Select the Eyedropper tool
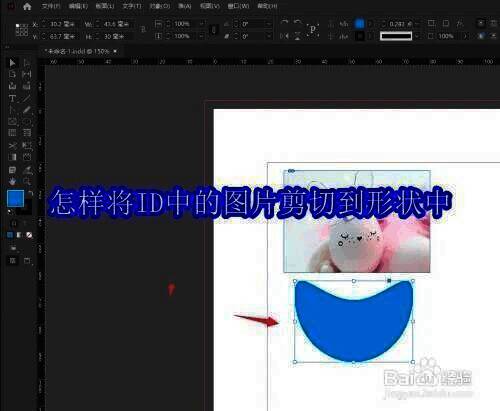500x411 pixels. pyautogui.click(x=27, y=170)
